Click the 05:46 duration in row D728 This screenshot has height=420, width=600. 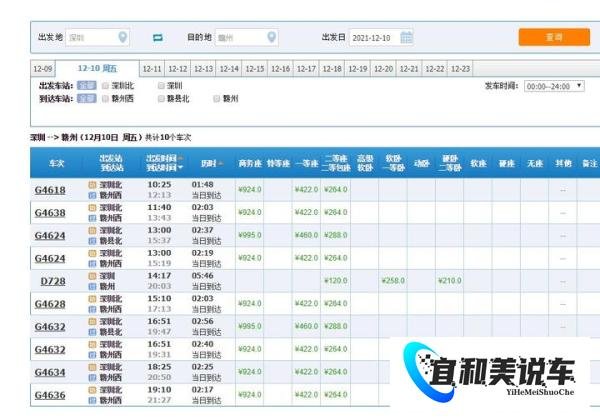(202, 276)
